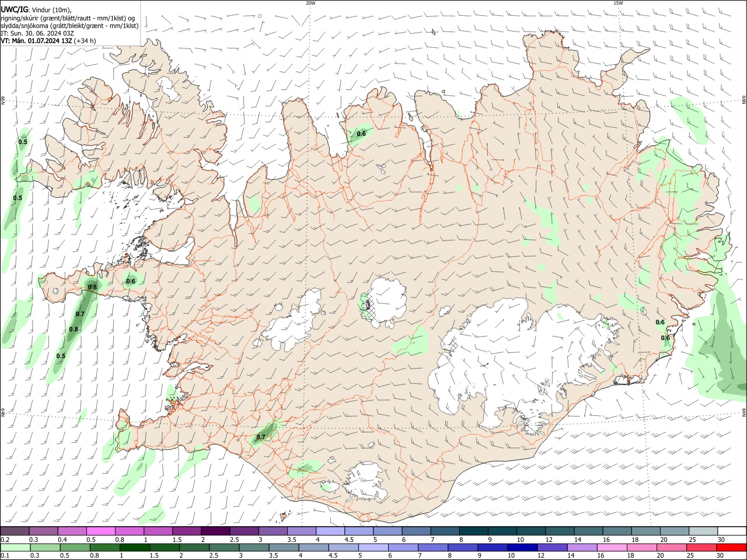This screenshot has width=747, height=560.
Task: Click the 0.7 value over sea below Snæfellsnes
Action: click(80, 314)
